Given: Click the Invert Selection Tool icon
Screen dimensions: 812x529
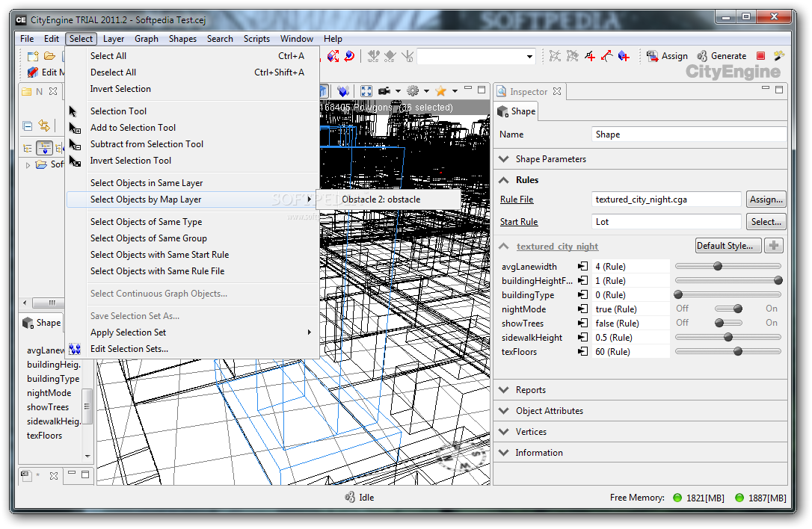Looking at the screenshot, I should (75, 161).
